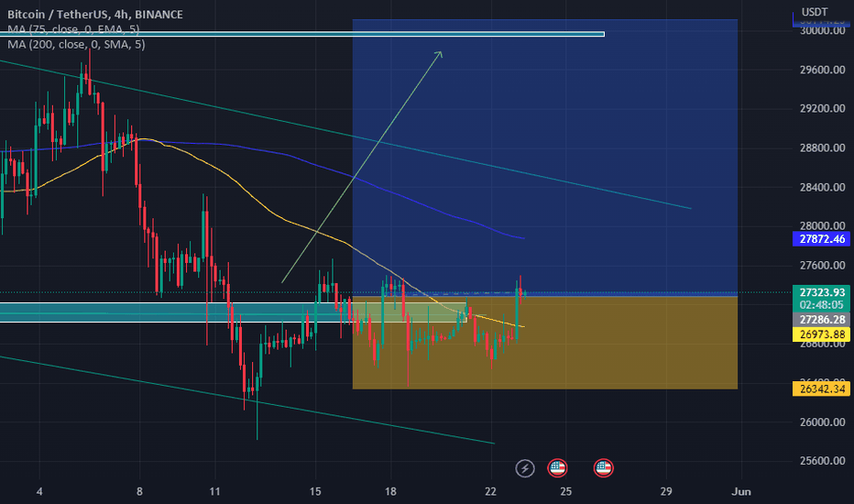The image size is (854, 504).
Task: Click the date label 8 on time axis
Action: point(139,491)
